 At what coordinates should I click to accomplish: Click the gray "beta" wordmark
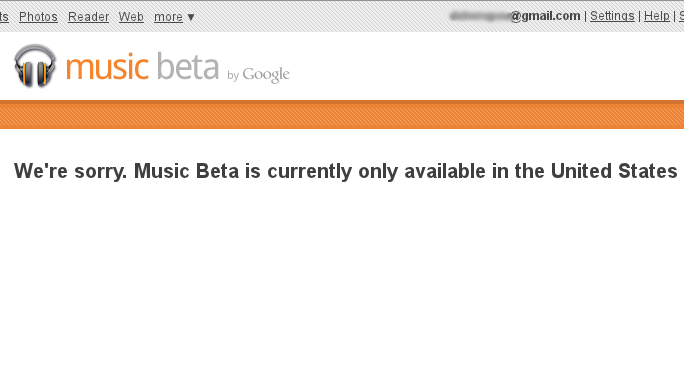pyautogui.click(x=188, y=66)
